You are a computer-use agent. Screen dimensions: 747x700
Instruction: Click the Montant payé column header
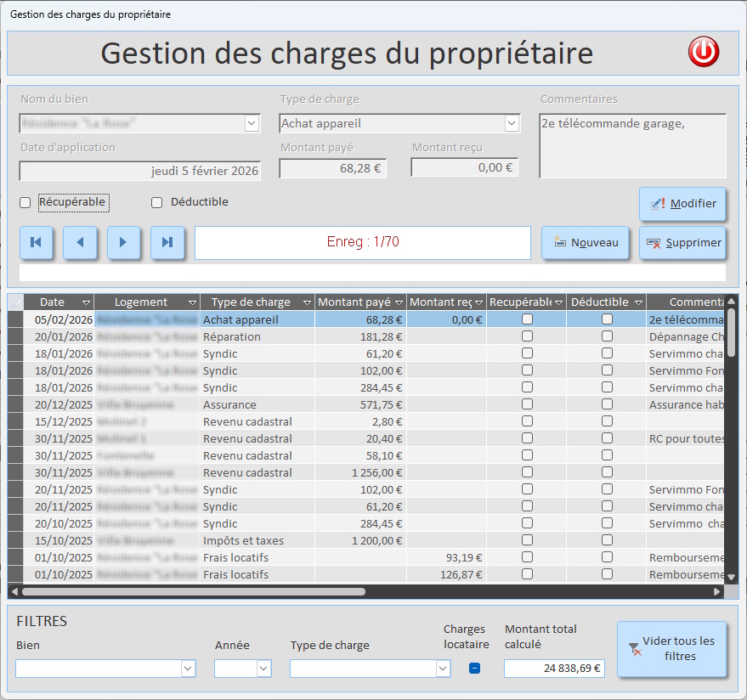354,302
